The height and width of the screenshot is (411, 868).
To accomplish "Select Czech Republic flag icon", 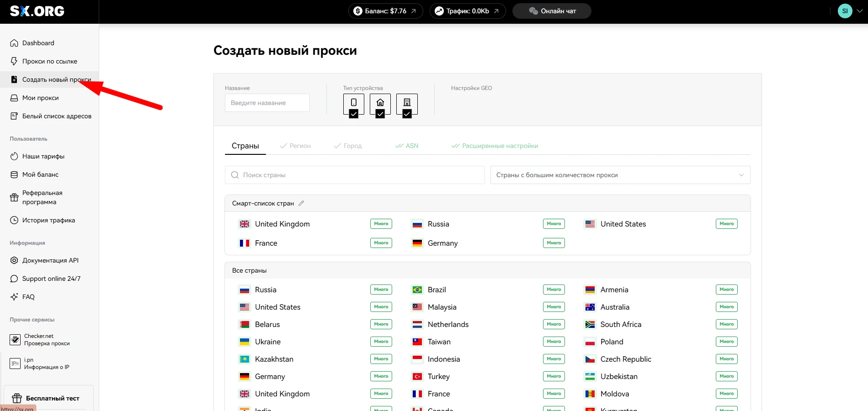I will click(590, 359).
